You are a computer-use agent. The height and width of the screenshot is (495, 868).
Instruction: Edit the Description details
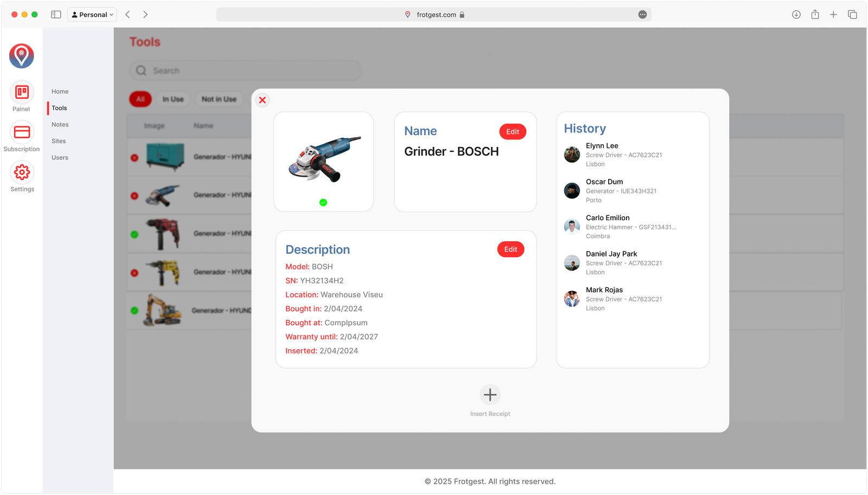coord(510,249)
